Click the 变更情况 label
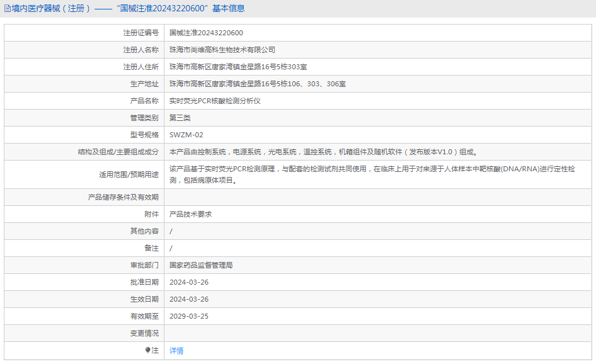596x364 pixels. point(144,333)
